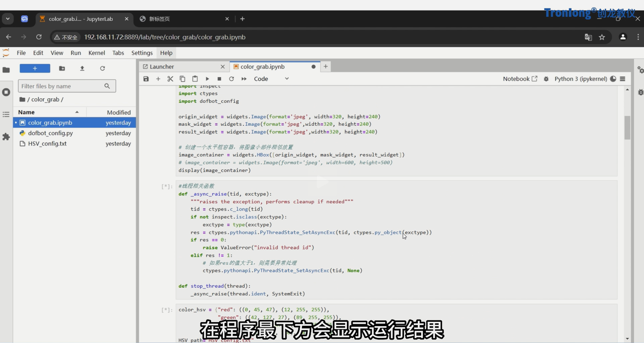644x343 pixels.
Task: Open Table of Contents sidebar tab
Action: [6, 114]
